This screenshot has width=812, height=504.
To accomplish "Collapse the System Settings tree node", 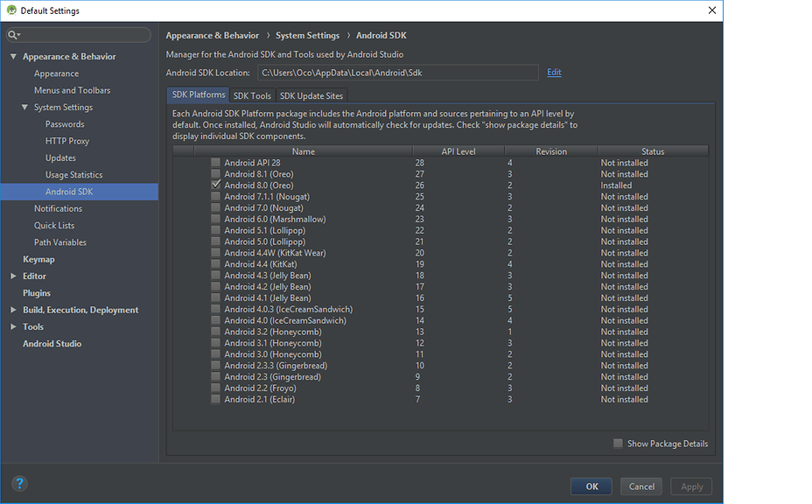I will point(24,108).
